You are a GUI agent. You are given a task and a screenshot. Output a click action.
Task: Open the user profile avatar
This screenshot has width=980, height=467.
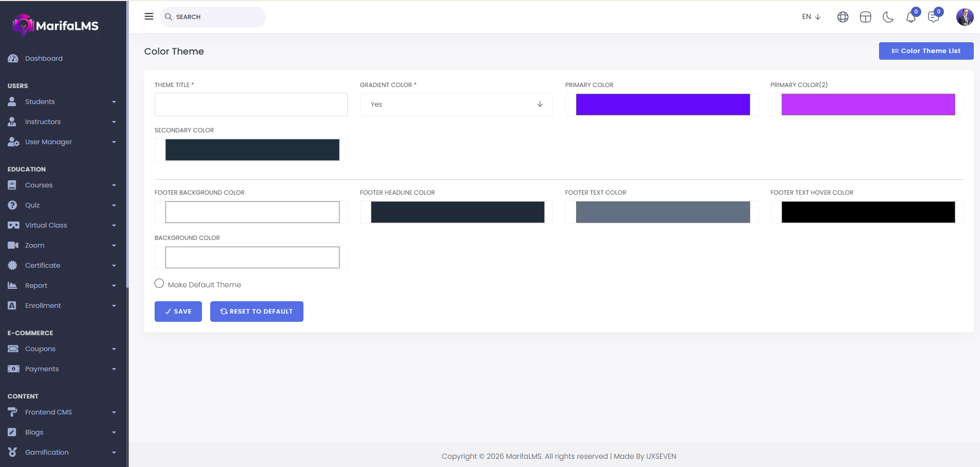(965, 17)
